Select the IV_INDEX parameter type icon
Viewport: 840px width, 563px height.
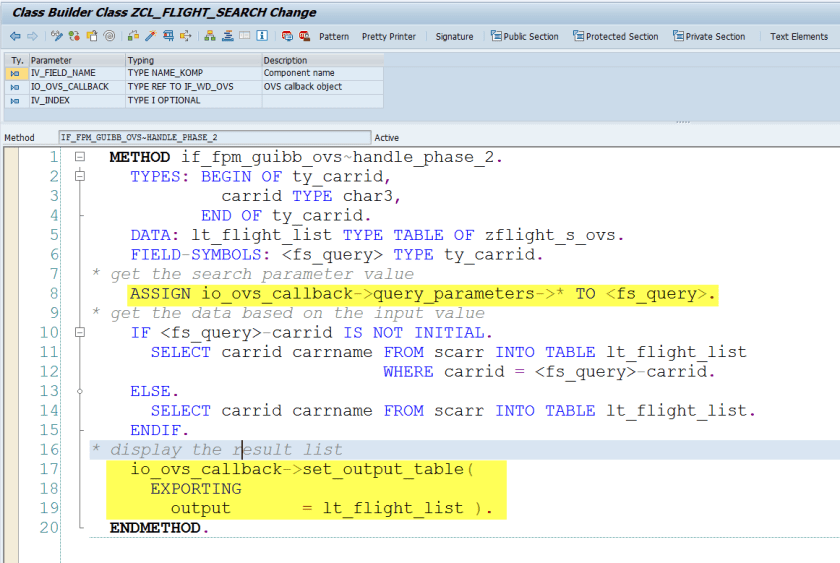[x=15, y=101]
